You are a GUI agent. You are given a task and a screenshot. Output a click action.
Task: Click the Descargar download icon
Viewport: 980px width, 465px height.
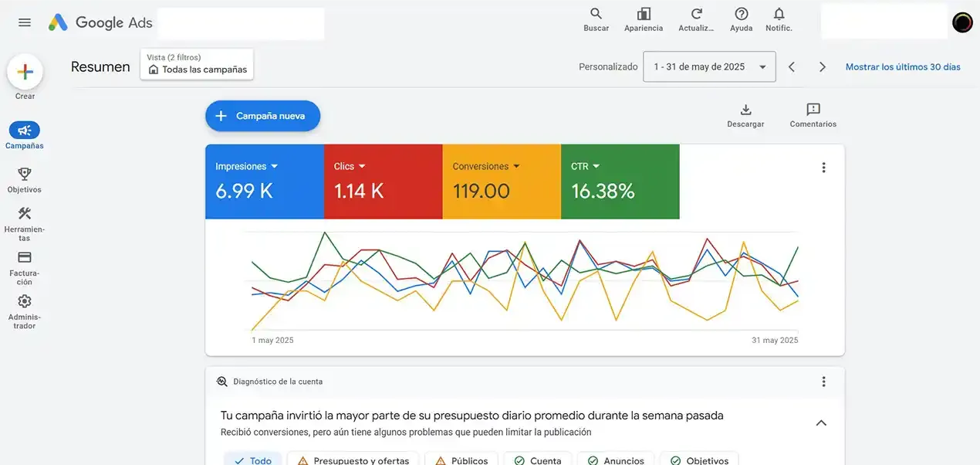click(745, 110)
